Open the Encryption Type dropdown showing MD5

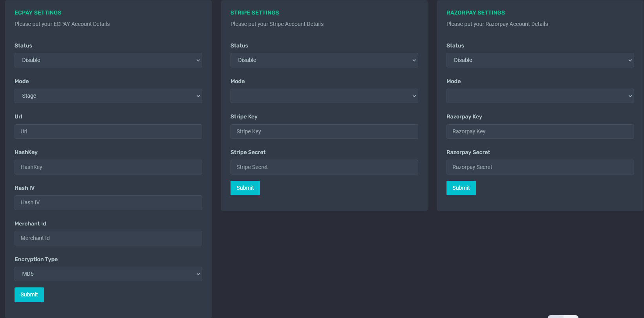[108, 274]
